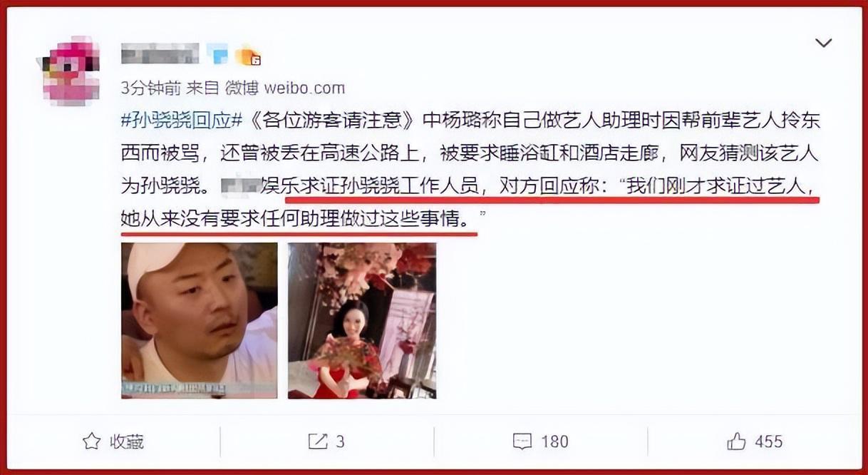Click the 3分钟前 timestamp
868x475 pixels.
click(151, 88)
